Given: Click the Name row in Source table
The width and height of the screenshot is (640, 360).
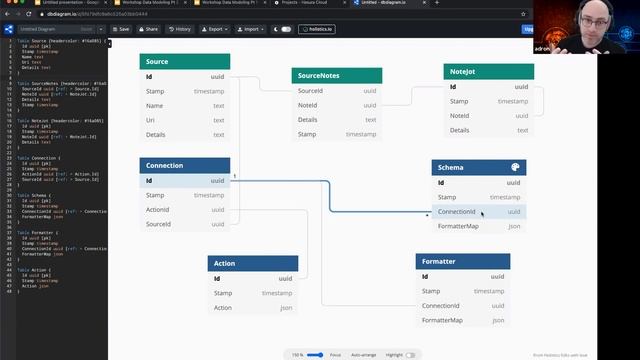Looking at the screenshot, I should (184, 105).
